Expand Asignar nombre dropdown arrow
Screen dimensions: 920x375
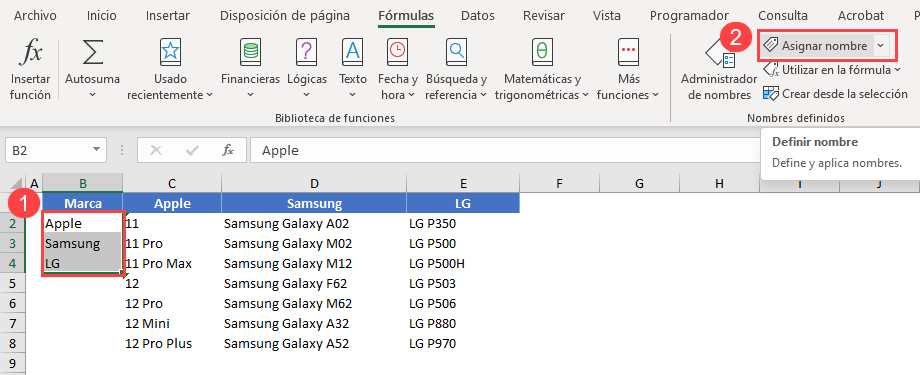pyautogui.click(x=881, y=46)
